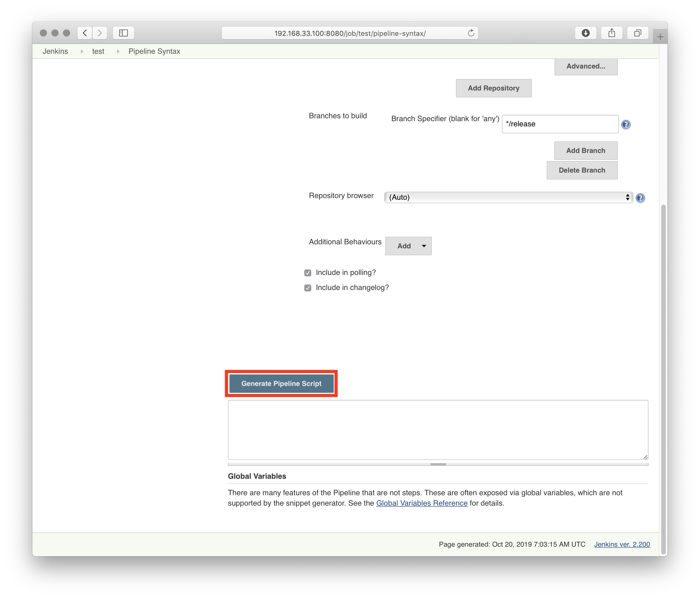Click Add Repository button

[x=493, y=88]
